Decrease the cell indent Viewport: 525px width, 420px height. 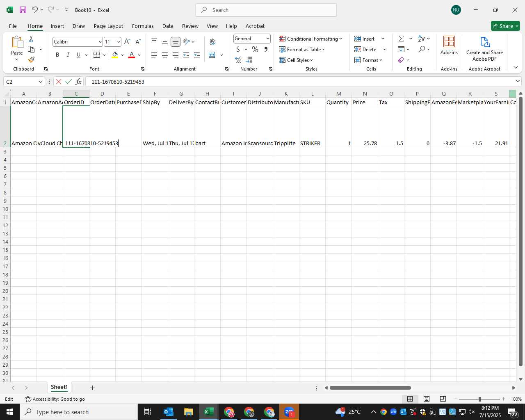click(x=186, y=55)
